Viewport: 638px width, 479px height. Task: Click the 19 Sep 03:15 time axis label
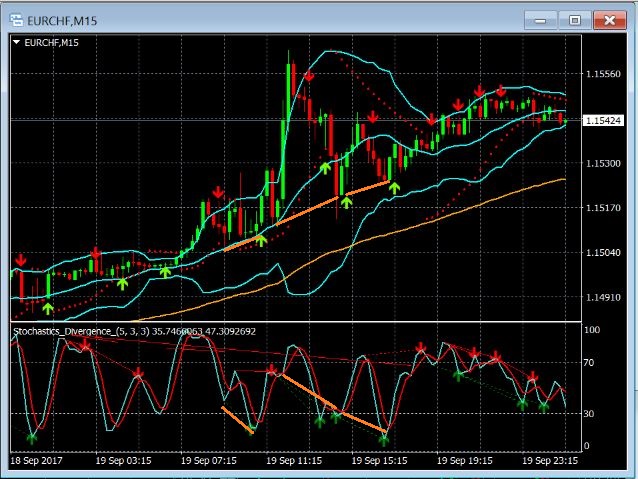tap(123, 460)
